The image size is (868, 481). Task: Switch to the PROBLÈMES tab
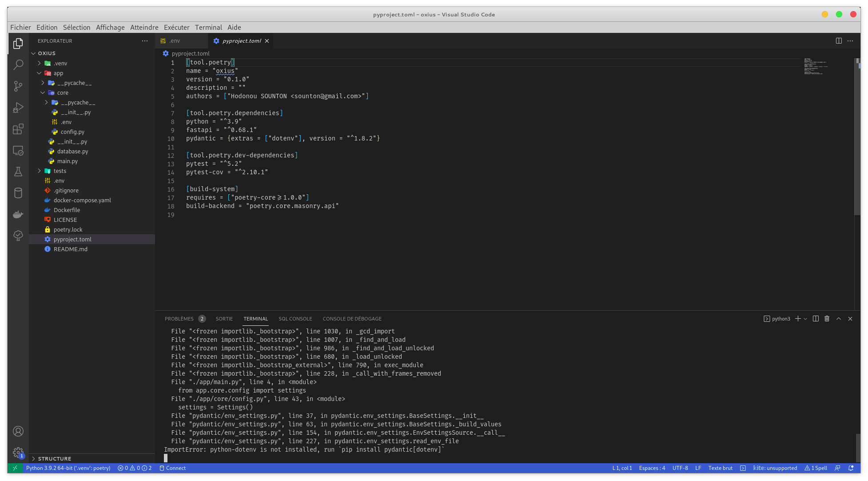click(x=179, y=319)
